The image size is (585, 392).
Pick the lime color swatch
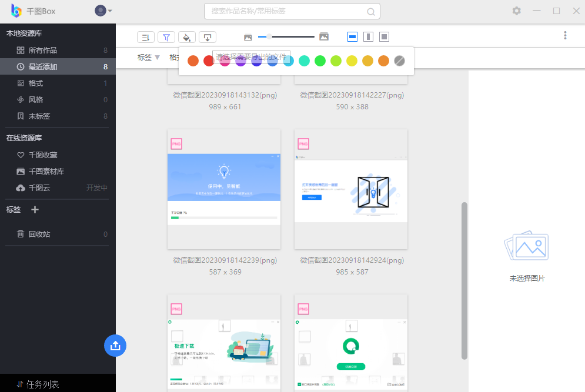point(336,61)
